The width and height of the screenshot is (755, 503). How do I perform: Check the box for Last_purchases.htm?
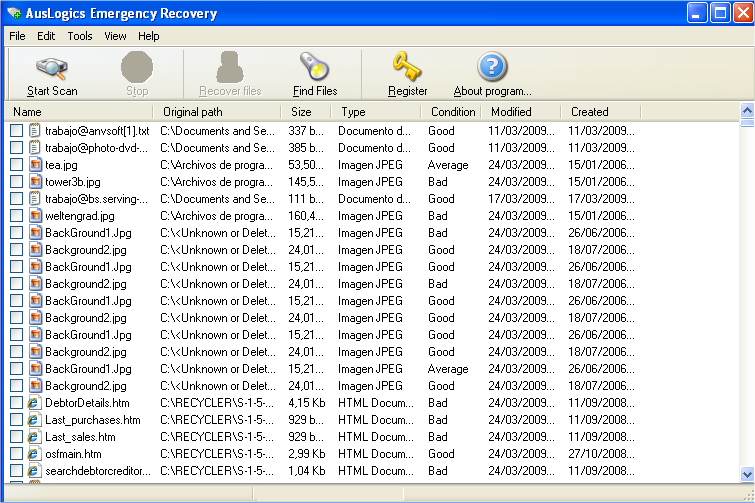tap(16, 420)
